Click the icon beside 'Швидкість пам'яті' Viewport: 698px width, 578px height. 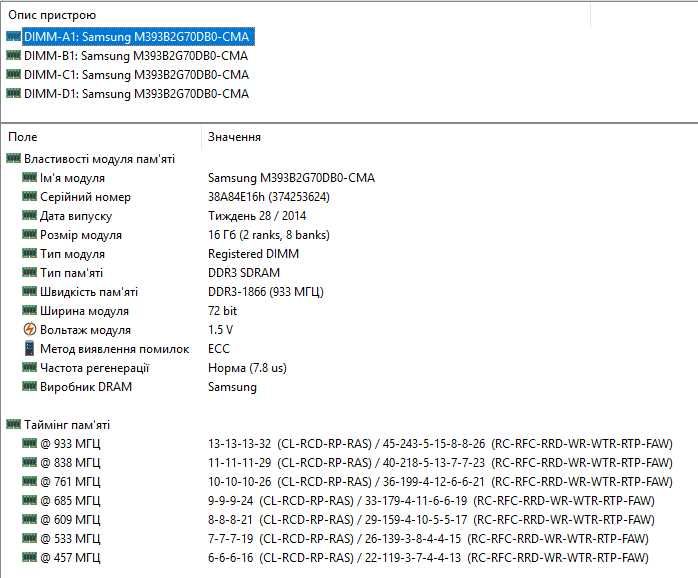click(29, 291)
